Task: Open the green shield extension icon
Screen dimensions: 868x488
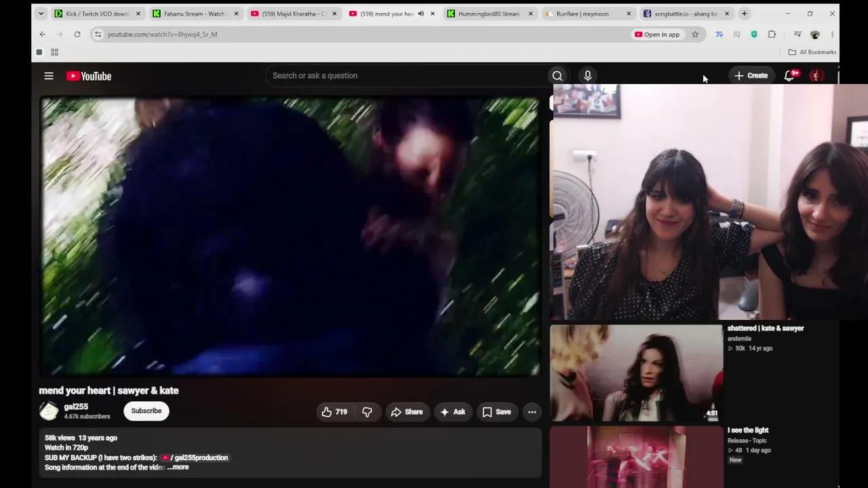Action: [x=754, y=34]
